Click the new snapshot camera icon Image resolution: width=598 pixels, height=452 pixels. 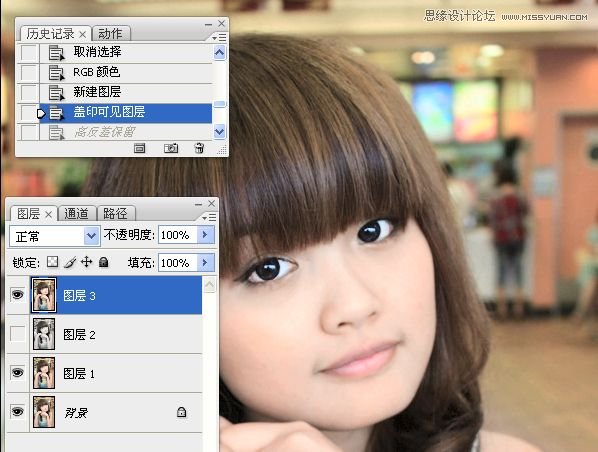[170, 148]
